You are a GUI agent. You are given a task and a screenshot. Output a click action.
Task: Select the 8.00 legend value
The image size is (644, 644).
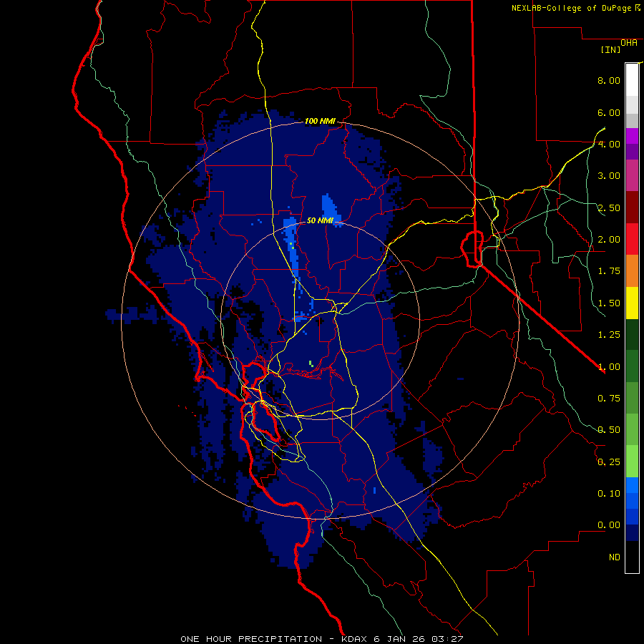(x=609, y=80)
